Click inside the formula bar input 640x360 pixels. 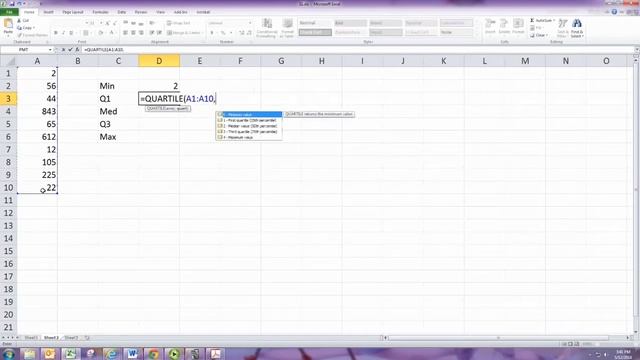(357, 50)
